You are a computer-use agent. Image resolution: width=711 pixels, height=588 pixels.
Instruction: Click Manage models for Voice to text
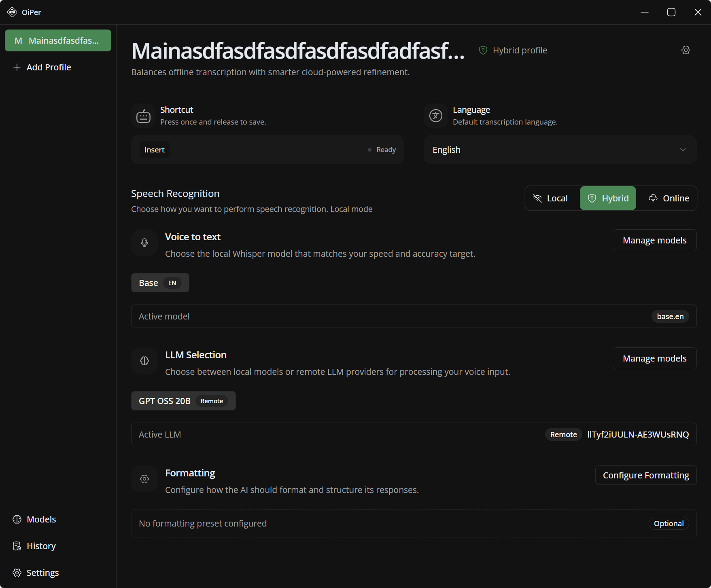pos(654,240)
